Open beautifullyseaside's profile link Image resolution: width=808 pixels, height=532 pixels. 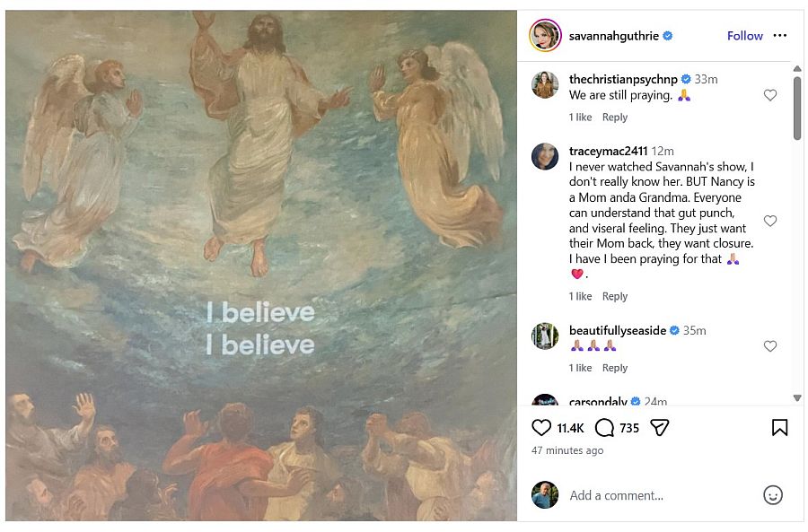tap(617, 330)
